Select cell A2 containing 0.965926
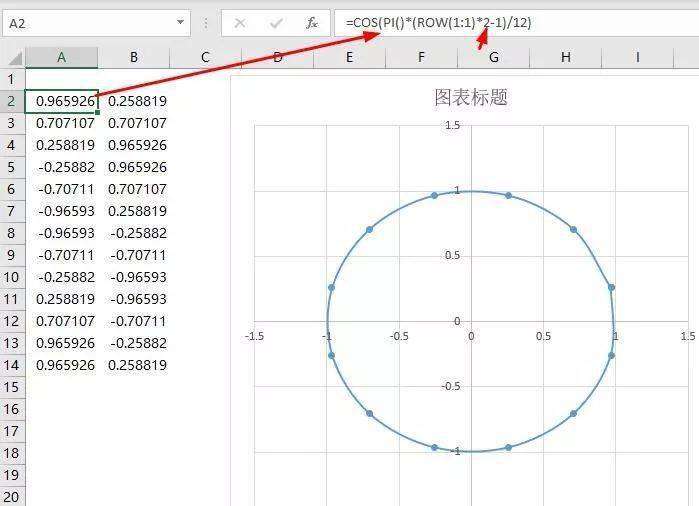The height and width of the screenshot is (506, 699). [x=62, y=101]
